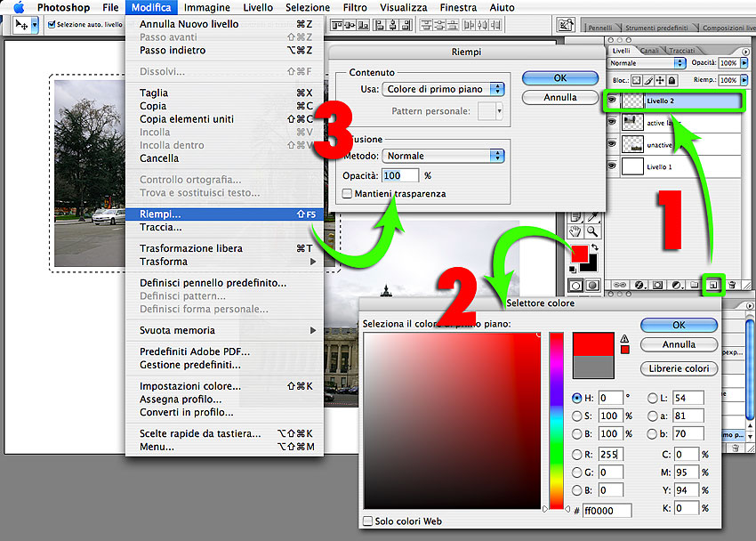This screenshot has height=541, width=756.
Task: Switch to Standard edit mode
Action: [575, 286]
